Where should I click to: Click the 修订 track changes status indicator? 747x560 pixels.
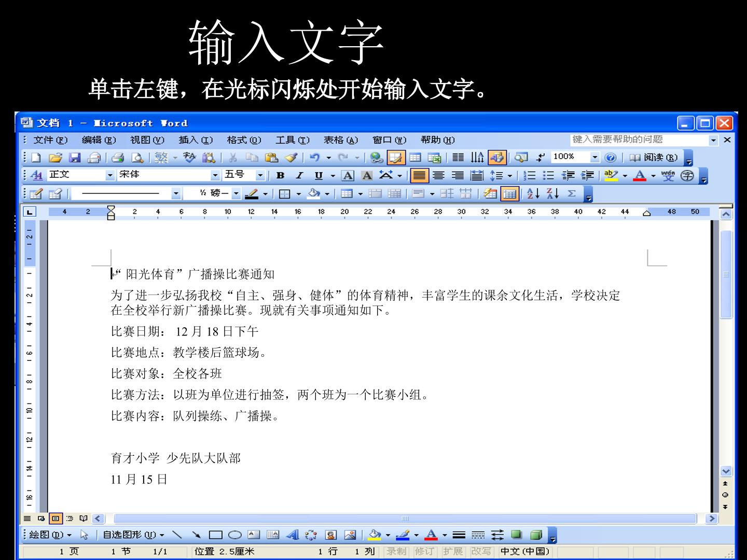(x=424, y=552)
